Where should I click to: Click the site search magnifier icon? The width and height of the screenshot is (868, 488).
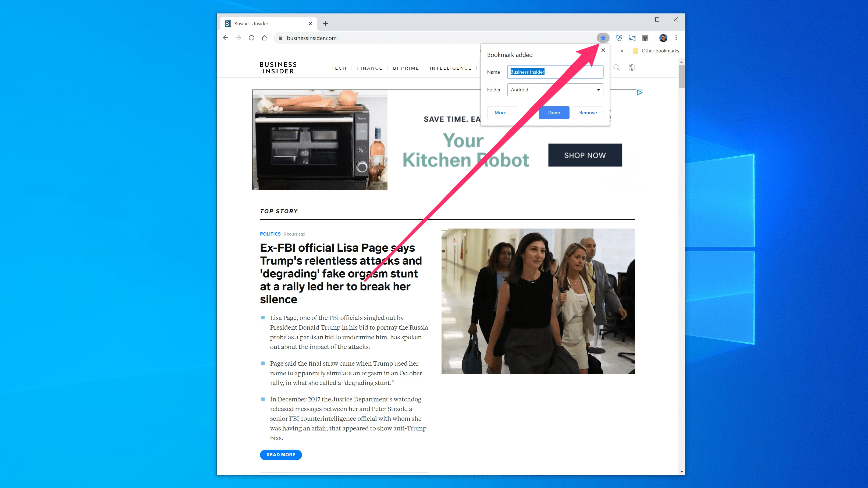pyautogui.click(x=616, y=68)
